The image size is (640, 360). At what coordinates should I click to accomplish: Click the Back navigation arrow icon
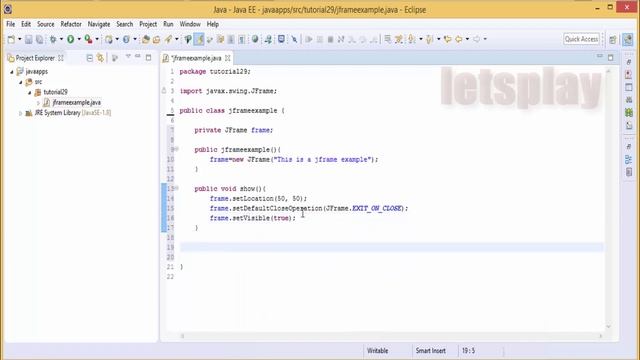click(x=459, y=39)
